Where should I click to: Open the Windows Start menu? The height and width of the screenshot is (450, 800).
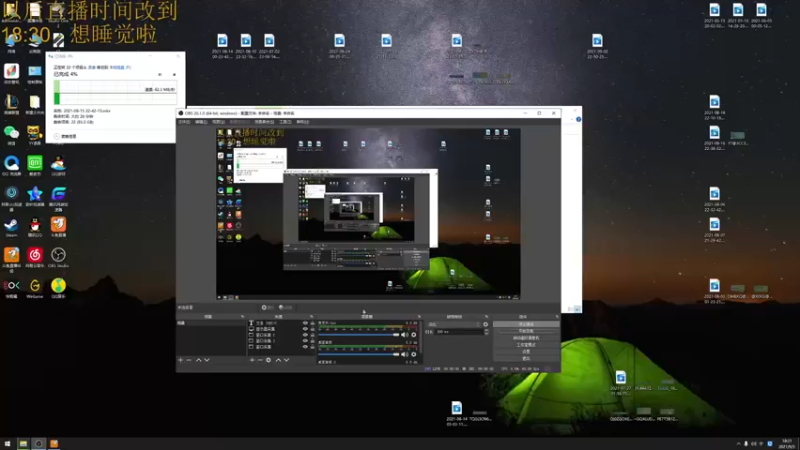point(7,444)
